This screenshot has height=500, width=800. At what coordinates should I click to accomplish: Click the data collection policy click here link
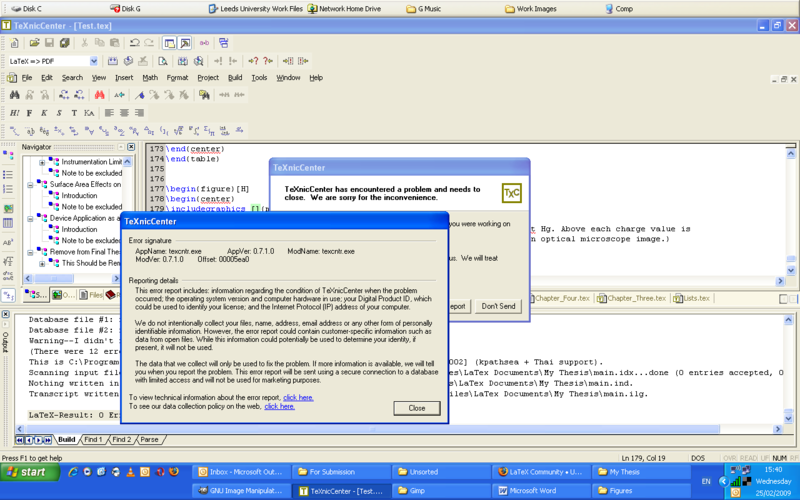(279, 407)
